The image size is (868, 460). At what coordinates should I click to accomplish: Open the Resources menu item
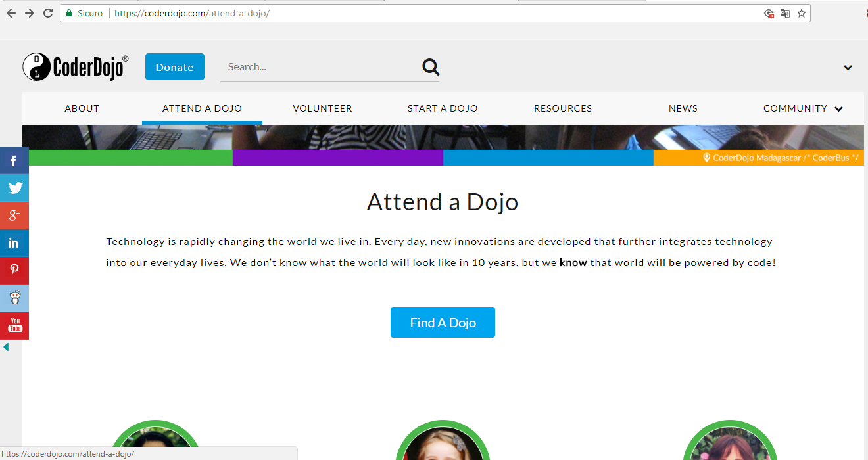point(563,108)
